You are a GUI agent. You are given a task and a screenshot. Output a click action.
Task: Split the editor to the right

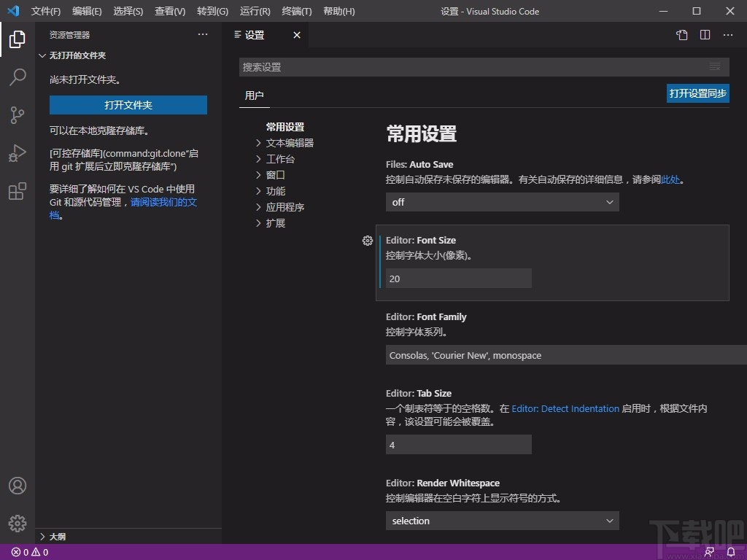705,35
